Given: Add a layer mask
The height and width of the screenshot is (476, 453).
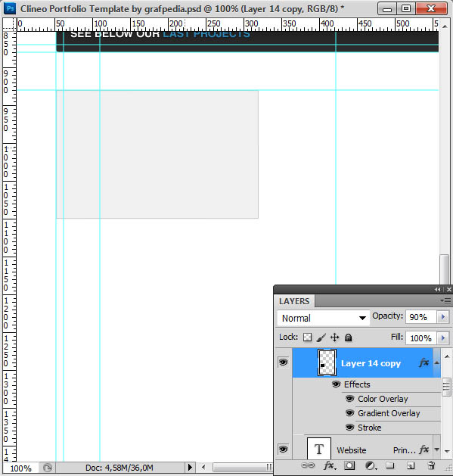Looking at the screenshot, I should [349, 465].
